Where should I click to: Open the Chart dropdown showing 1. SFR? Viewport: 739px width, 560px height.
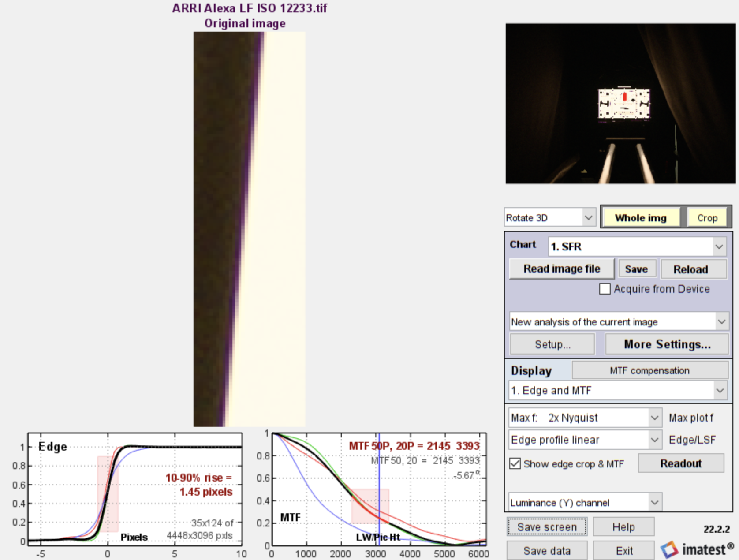(x=637, y=246)
